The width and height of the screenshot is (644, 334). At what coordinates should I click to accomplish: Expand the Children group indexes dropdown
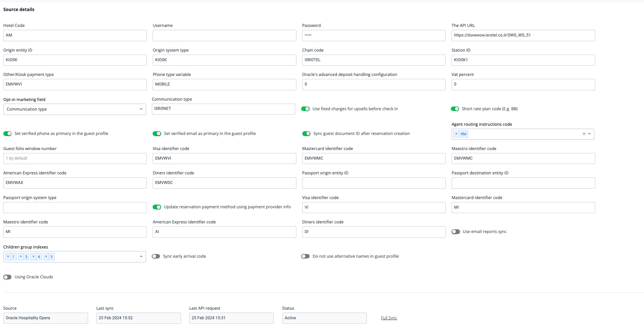click(141, 257)
